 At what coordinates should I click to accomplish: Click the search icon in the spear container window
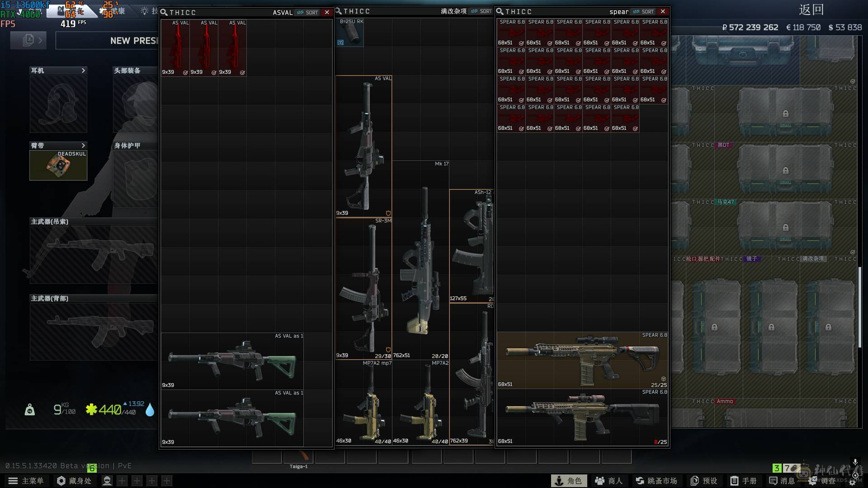500,11
